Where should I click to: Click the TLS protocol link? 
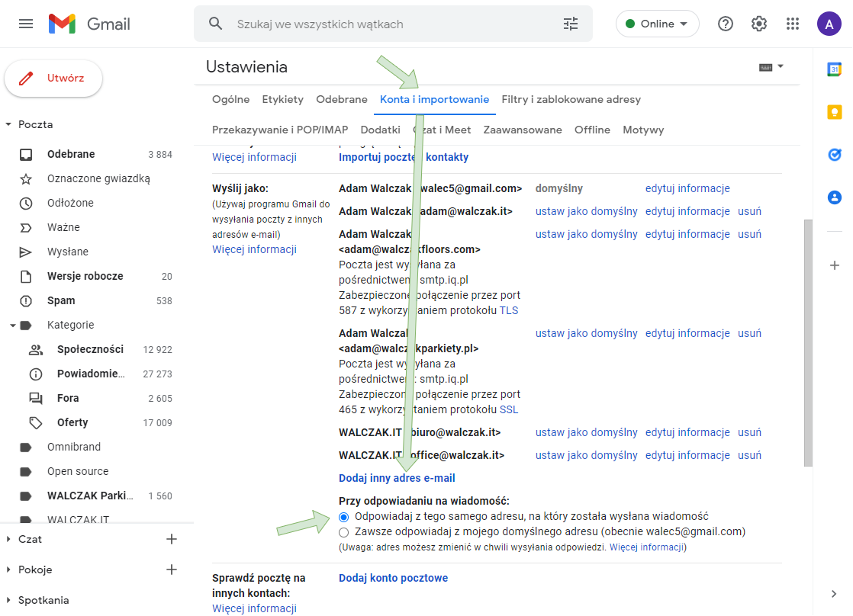(x=509, y=311)
